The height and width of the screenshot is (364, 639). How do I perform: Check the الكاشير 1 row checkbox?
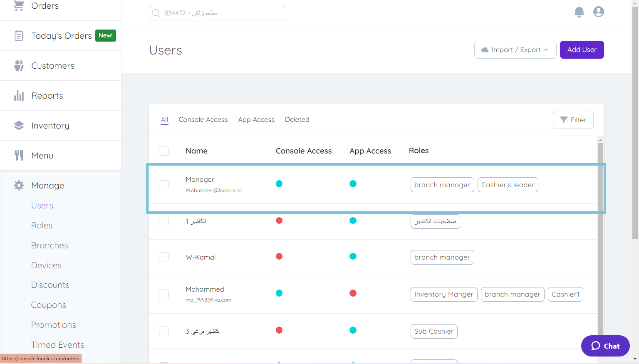point(164,221)
